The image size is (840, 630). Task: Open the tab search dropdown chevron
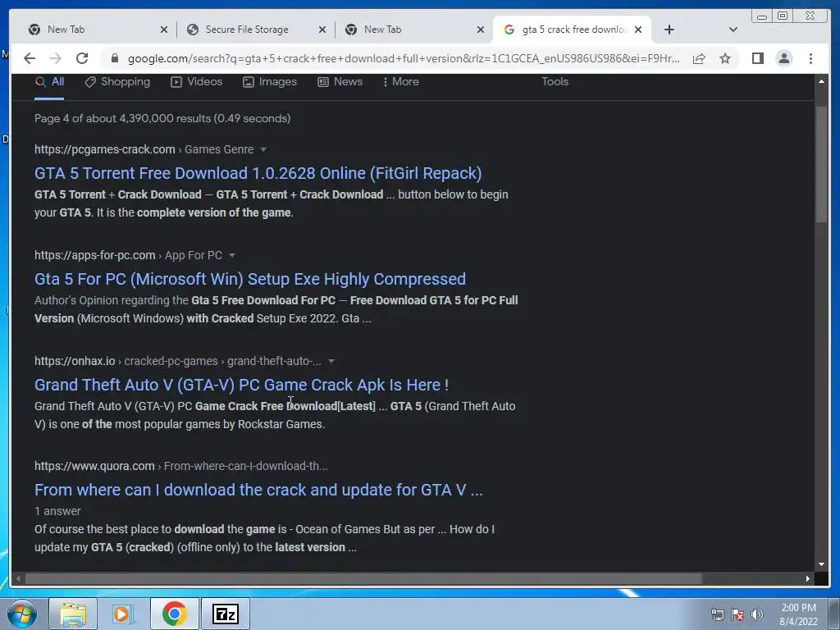point(733,30)
